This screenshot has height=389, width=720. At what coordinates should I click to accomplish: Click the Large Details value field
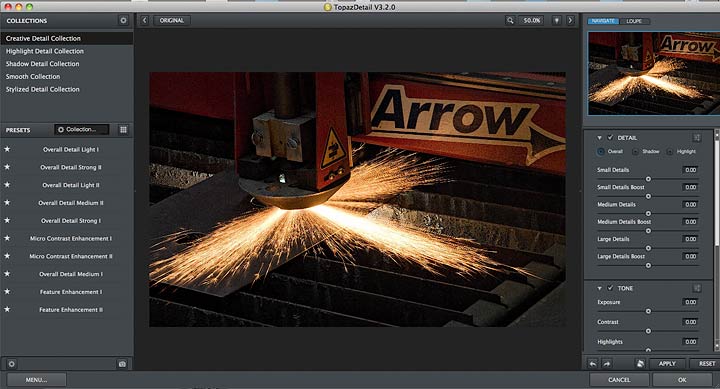click(691, 239)
